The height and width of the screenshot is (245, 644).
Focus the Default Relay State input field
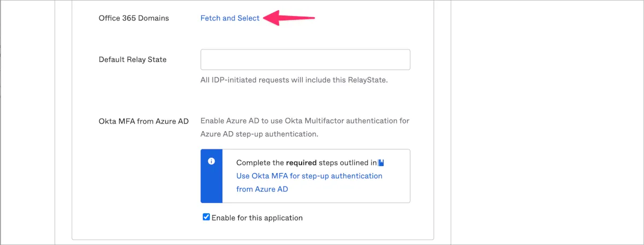[305, 60]
